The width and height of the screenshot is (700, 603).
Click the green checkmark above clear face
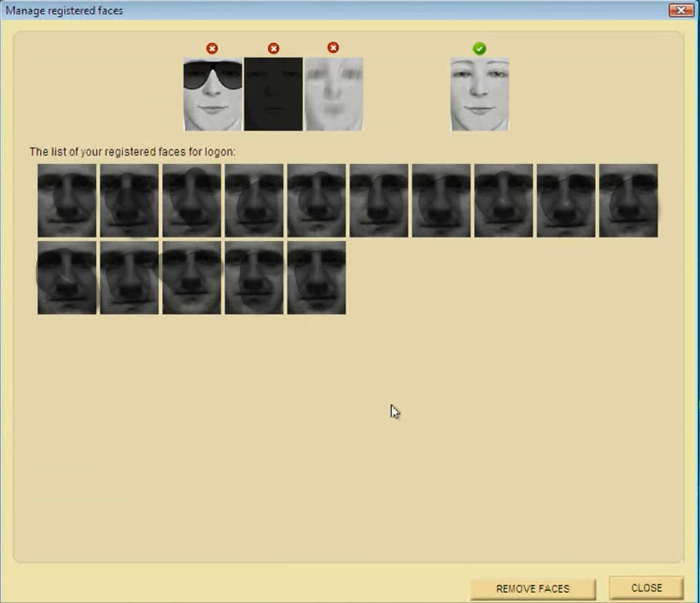click(x=479, y=48)
